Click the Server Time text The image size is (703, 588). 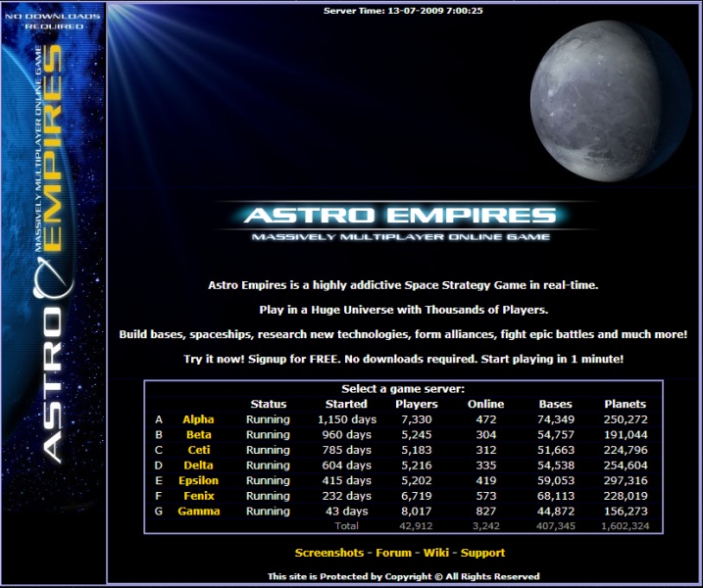403,11
